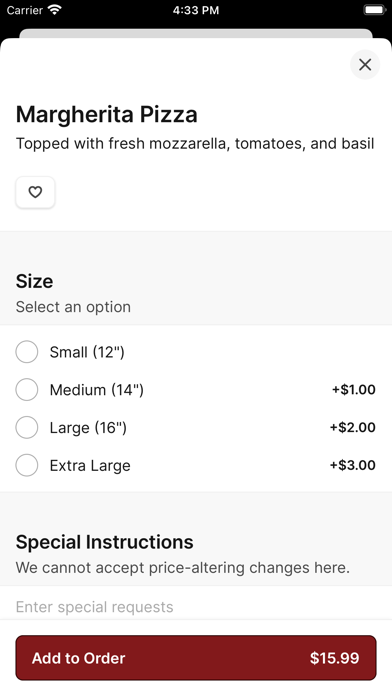The image size is (392, 696).
Task: Focus the Enter special requests field
Action: coord(196,607)
